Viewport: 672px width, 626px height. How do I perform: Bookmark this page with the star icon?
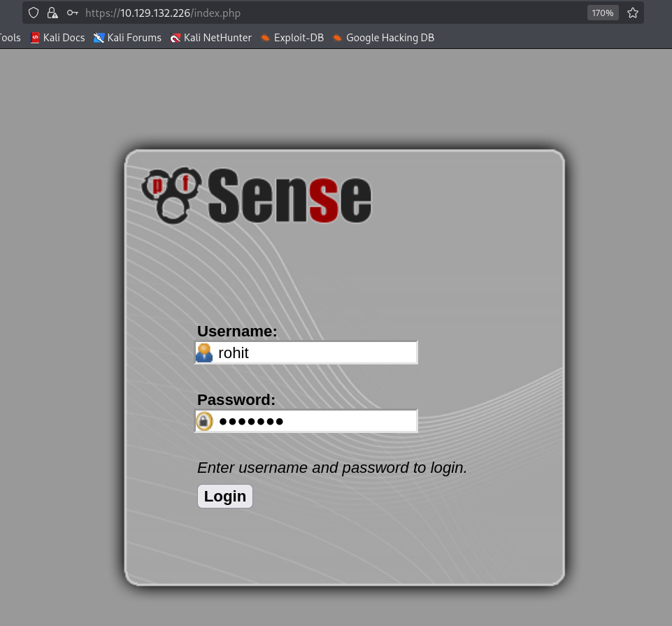[x=632, y=13]
